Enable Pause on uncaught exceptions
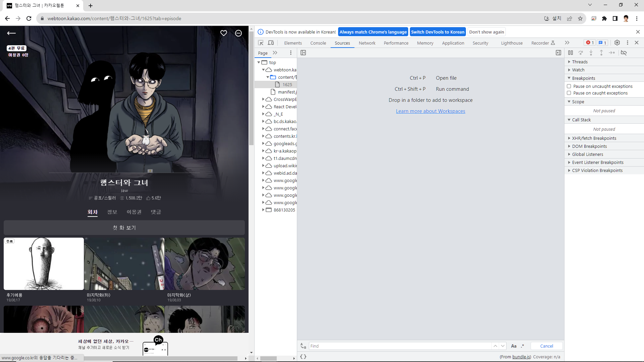 click(569, 86)
